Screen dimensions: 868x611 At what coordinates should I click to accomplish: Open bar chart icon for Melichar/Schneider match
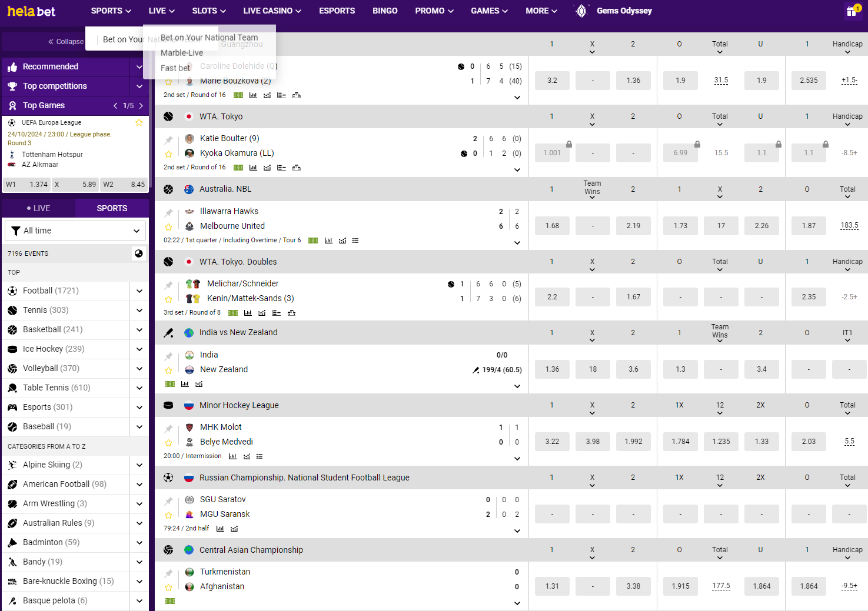[x=248, y=313]
